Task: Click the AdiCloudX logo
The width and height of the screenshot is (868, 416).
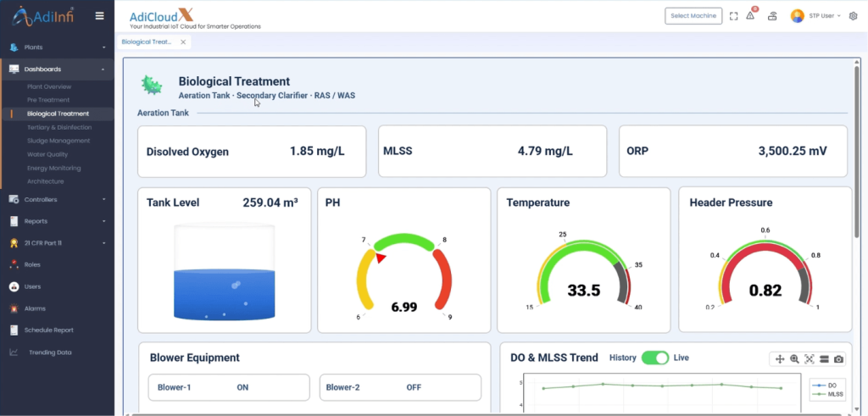Action: point(195,19)
